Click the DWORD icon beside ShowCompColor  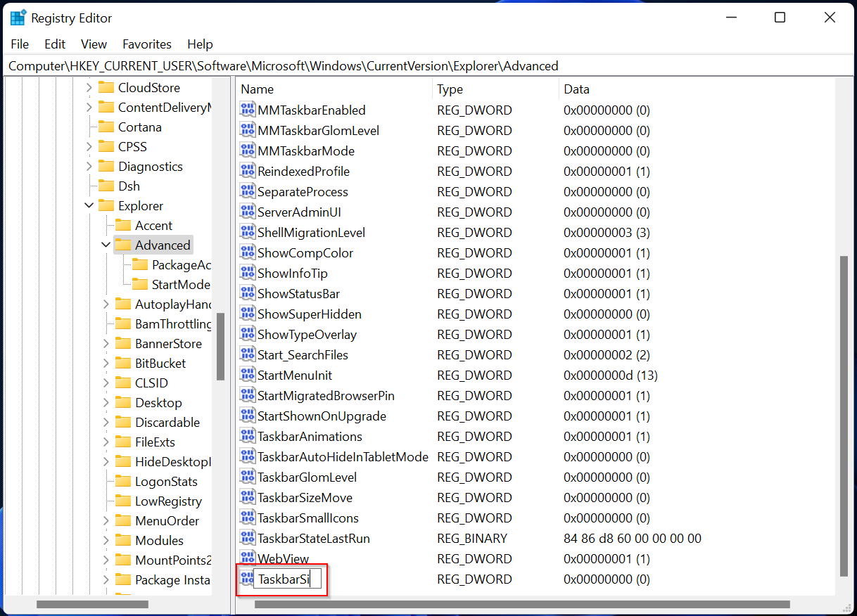[247, 252]
